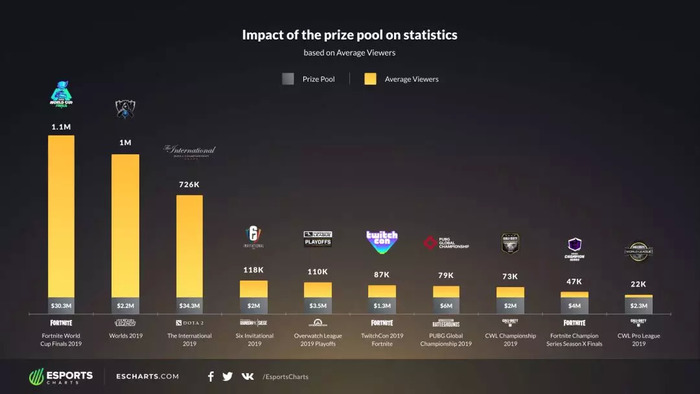Open the Facebook icon in footer
700x394 pixels.
(211, 377)
